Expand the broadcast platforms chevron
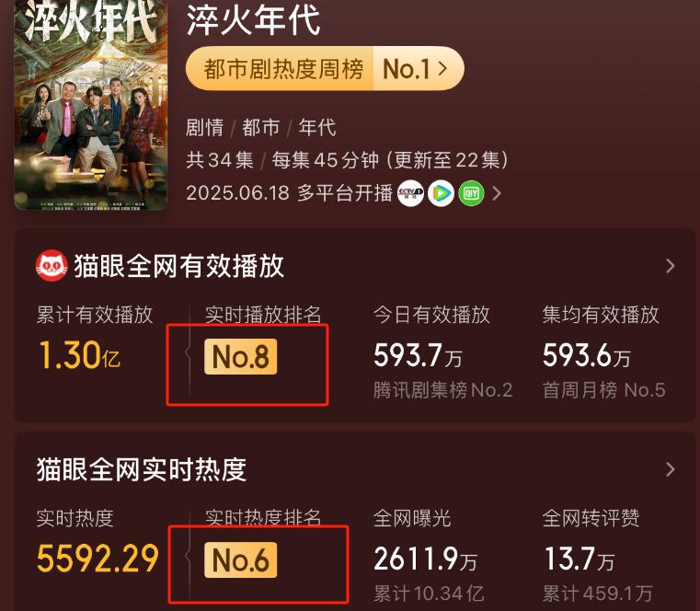This screenshot has width=700, height=611. pyautogui.click(x=497, y=193)
